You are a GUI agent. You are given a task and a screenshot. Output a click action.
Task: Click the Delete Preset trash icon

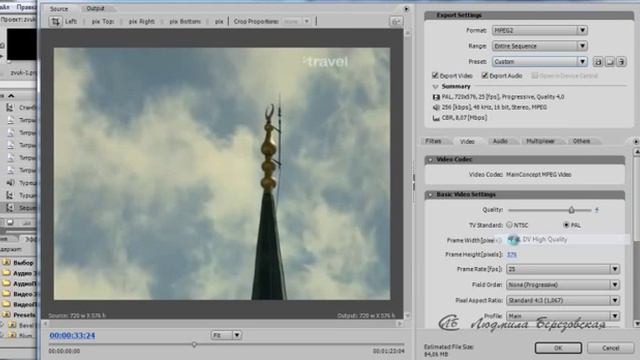621,62
